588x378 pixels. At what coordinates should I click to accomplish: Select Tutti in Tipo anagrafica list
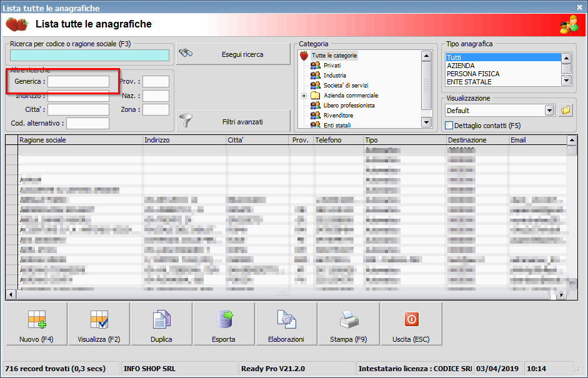tap(503, 57)
